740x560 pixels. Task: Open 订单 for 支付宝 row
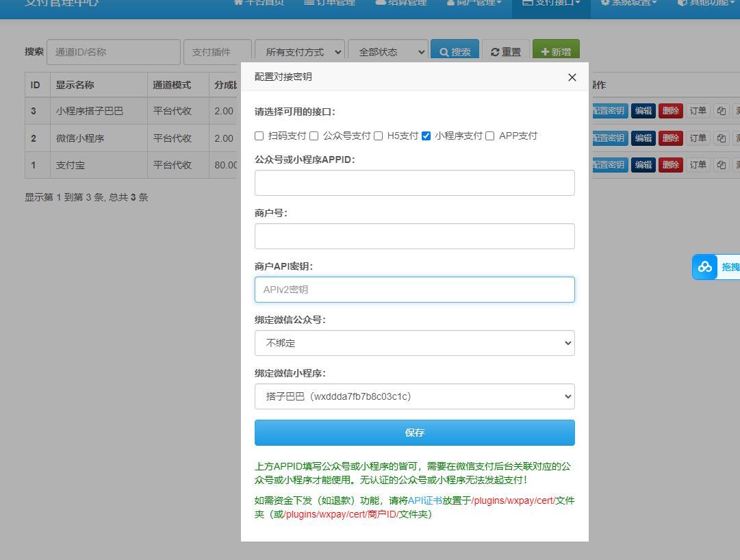[x=698, y=165]
